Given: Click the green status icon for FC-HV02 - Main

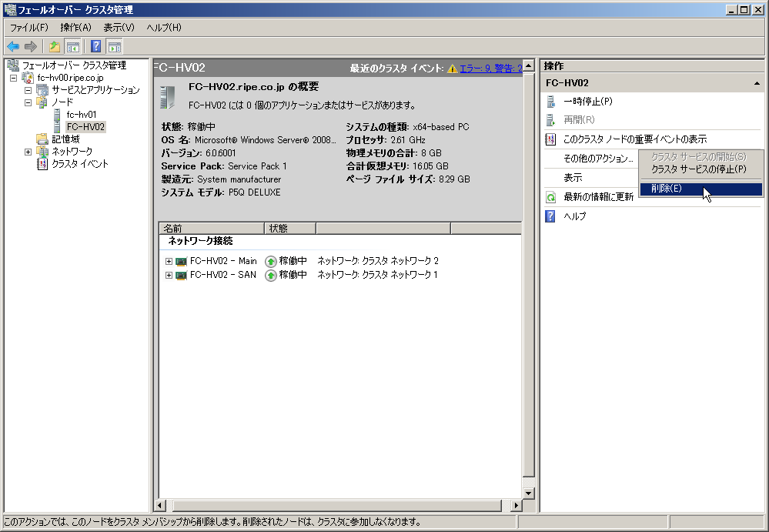Looking at the screenshot, I should click(271, 261).
